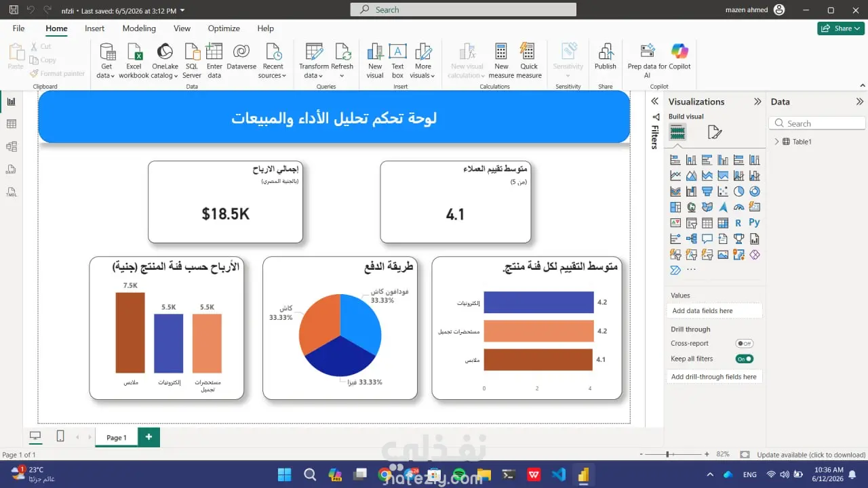The image size is (868, 488).
Task: Select the Pie chart visual type
Action: click(x=739, y=191)
